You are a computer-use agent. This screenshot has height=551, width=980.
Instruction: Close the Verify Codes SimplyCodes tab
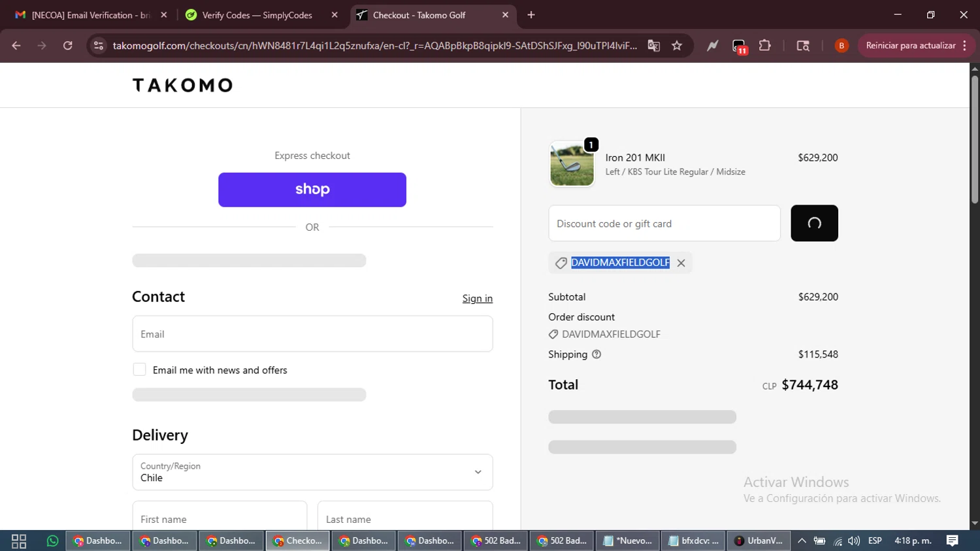click(x=335, y=15)
